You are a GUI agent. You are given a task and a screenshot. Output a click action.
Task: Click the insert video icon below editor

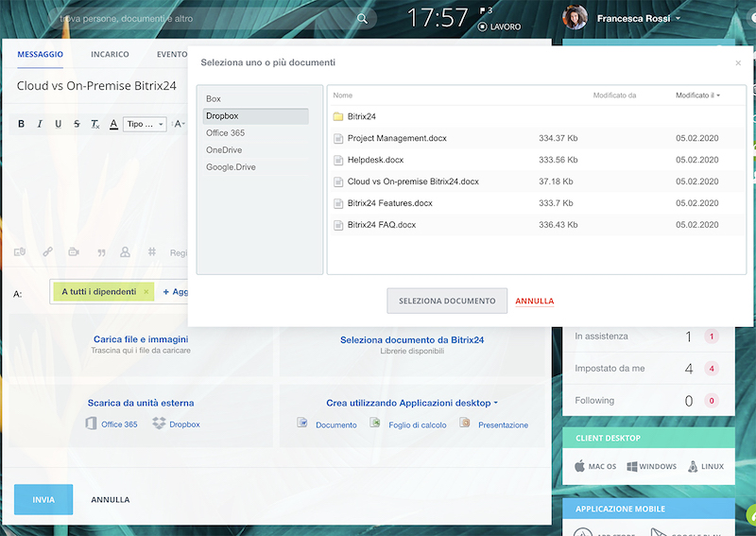click(x=74, y=251)
